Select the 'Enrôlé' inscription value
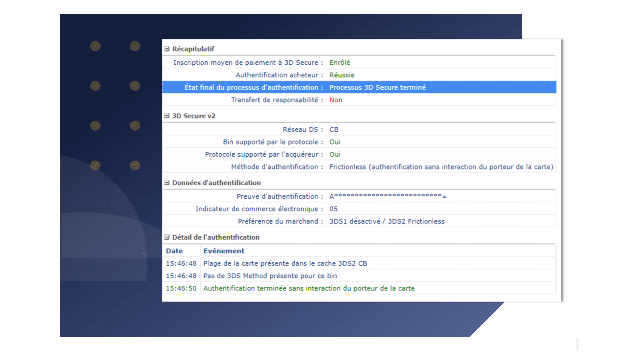The width and height of the screenshot is (644, 362). coord(340,62)
